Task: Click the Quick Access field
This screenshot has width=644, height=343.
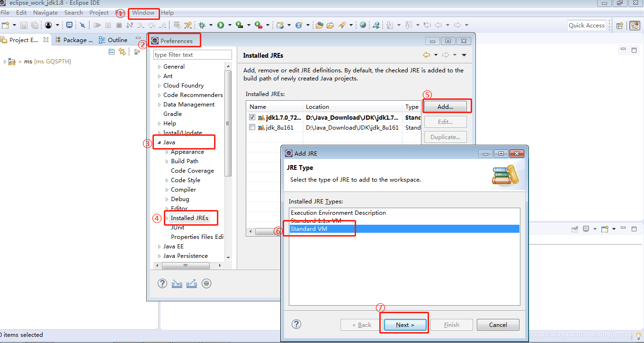Action: tap(587, 26)
